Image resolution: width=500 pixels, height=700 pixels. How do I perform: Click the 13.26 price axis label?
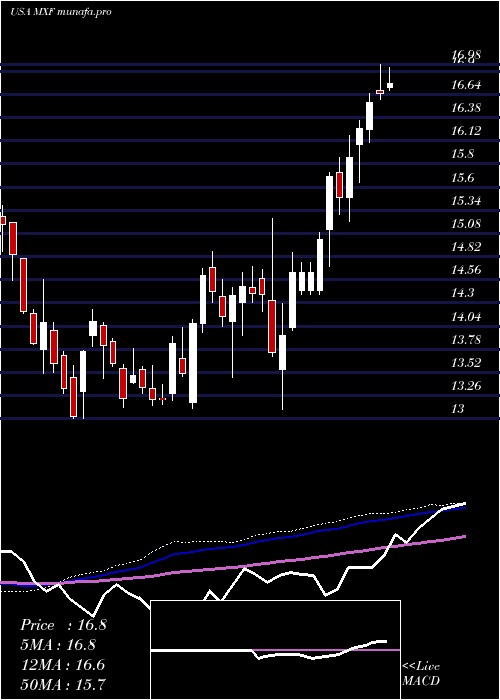(466, 385)
